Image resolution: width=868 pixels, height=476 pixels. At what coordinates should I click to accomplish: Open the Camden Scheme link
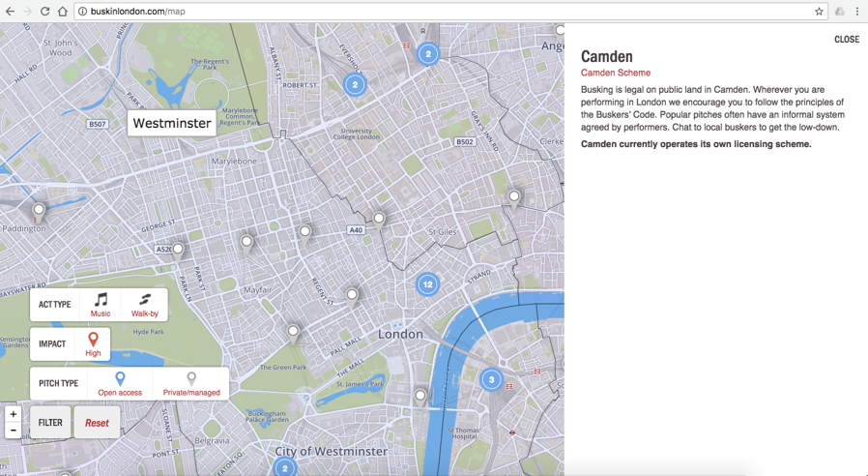tap(616, 73)
